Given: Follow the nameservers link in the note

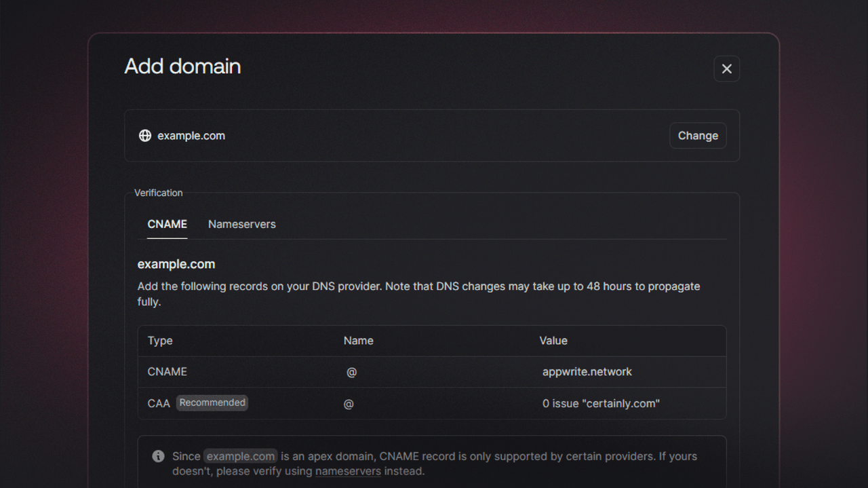Looking at the screenshot, I should click(x=348, y=471).
